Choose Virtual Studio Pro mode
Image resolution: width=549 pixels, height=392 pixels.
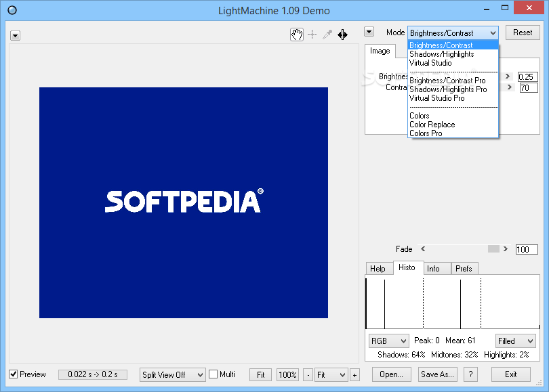point(453,98)
